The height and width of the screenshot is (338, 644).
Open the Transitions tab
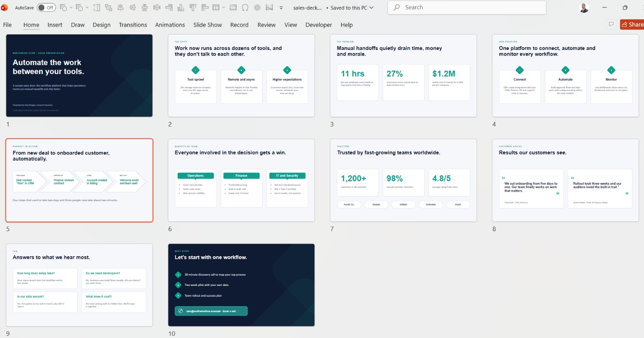[x=133, y=25]
